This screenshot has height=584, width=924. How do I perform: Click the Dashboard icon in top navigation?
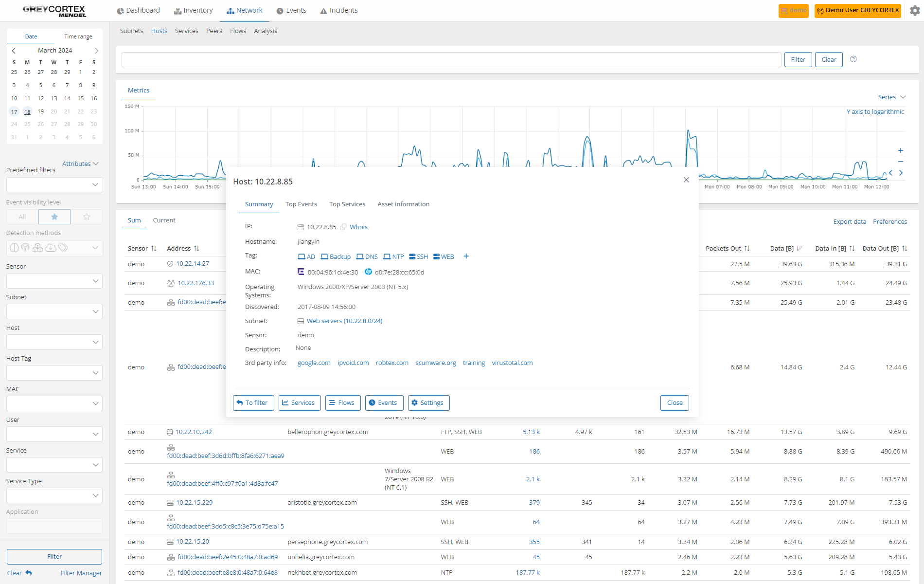120,10
